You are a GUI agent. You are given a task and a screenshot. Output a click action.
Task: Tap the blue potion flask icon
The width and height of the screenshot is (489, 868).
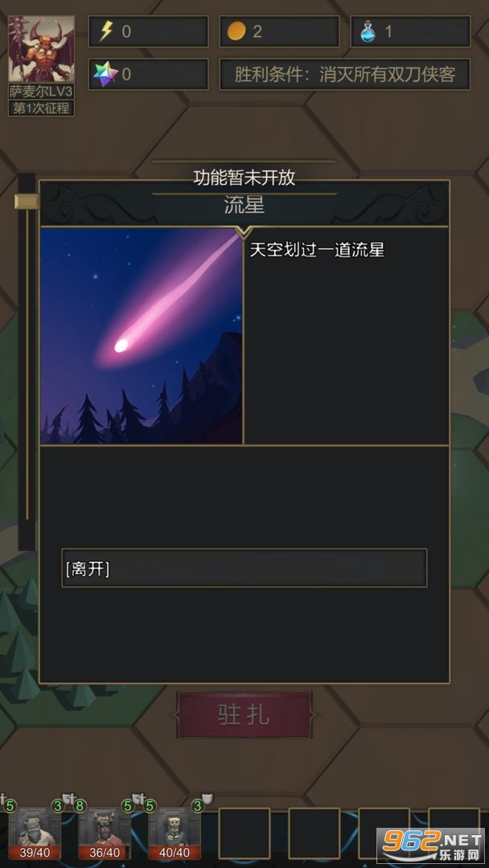tap(368, 31)
